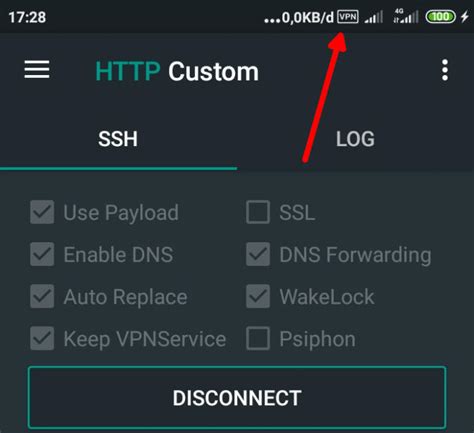Tap the HTTP Custom app title
This screenshot has height=433, width=474.
(x=177, y=71)
